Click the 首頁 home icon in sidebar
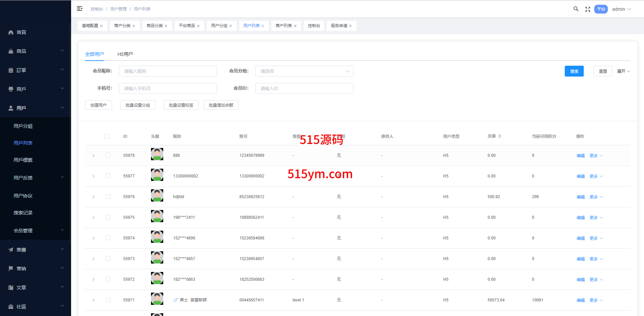 tap(11, 33)
